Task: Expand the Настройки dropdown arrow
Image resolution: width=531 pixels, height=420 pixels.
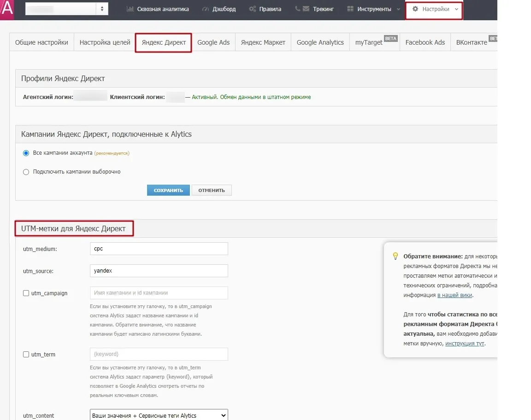Action: 456,9
